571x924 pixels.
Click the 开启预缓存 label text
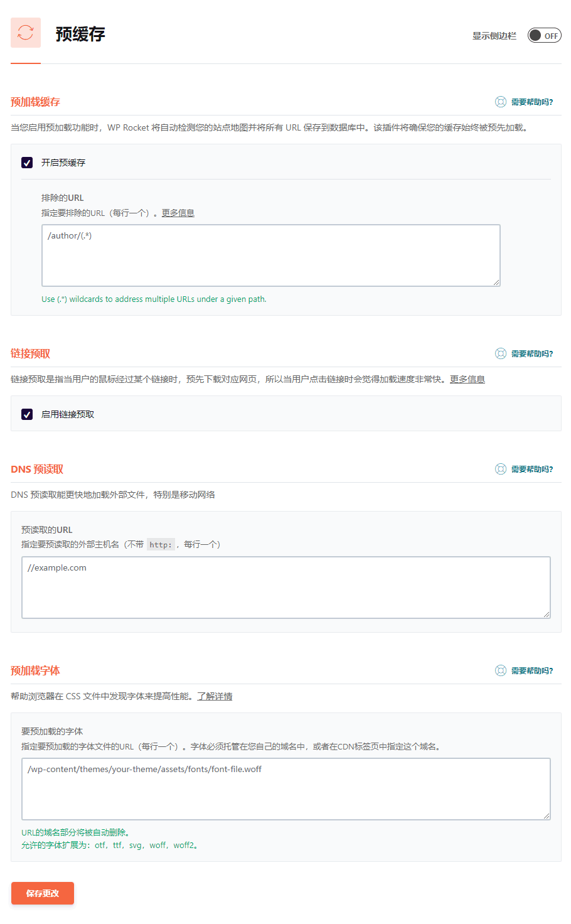[63, 163]
